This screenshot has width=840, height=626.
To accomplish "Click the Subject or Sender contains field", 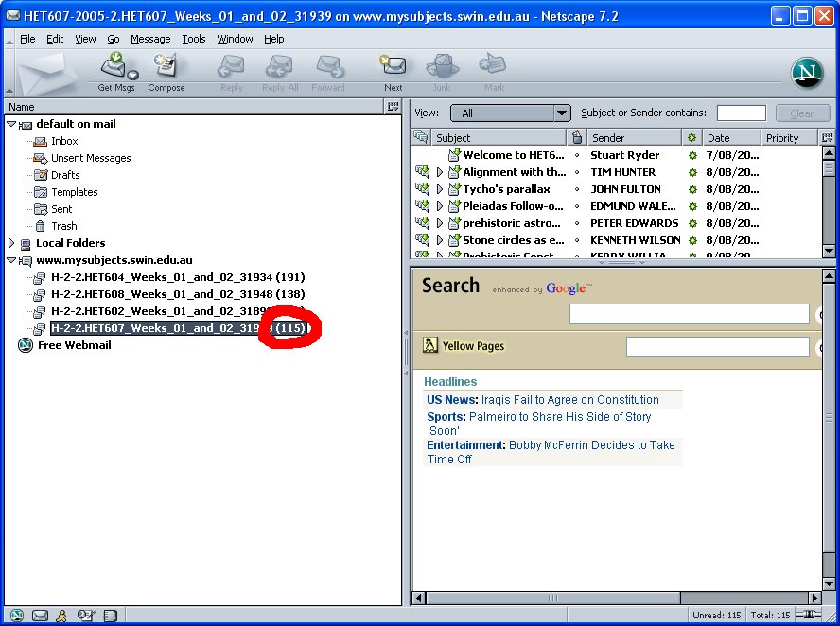I will 742,113.
